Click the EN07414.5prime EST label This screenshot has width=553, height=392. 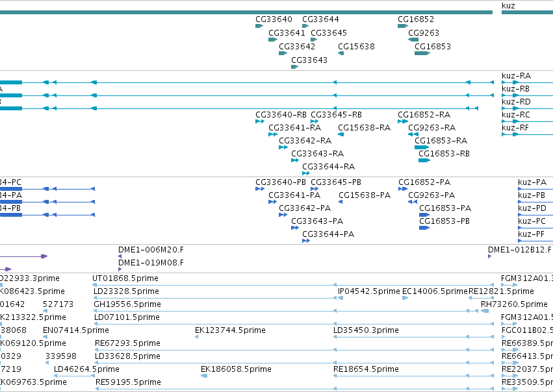76,330
